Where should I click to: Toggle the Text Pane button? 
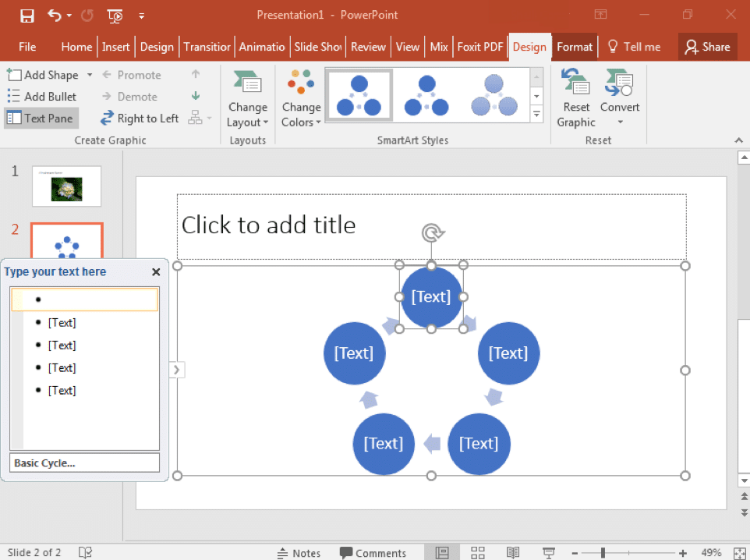click(41, 119)
